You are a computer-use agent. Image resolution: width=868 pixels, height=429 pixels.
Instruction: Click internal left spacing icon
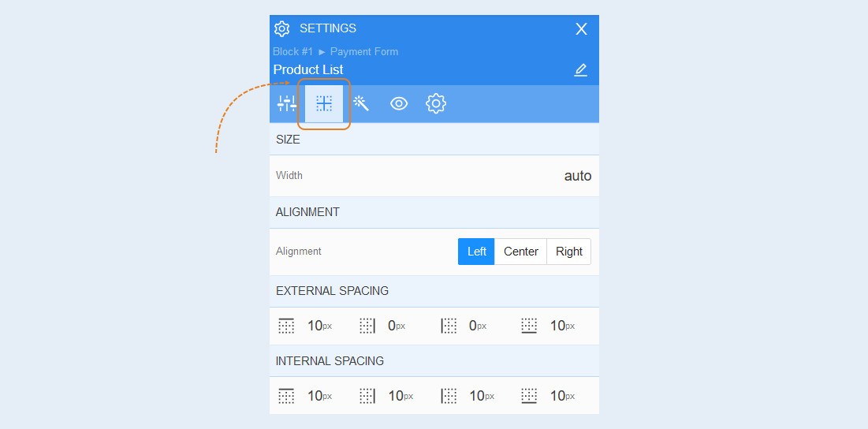tap(449, 396)
